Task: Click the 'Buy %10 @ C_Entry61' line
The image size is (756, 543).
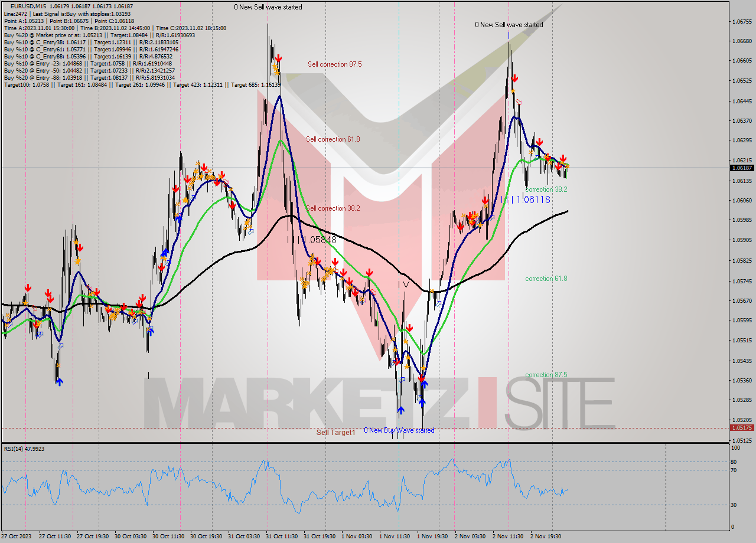Action: click(x=91, y=49)
